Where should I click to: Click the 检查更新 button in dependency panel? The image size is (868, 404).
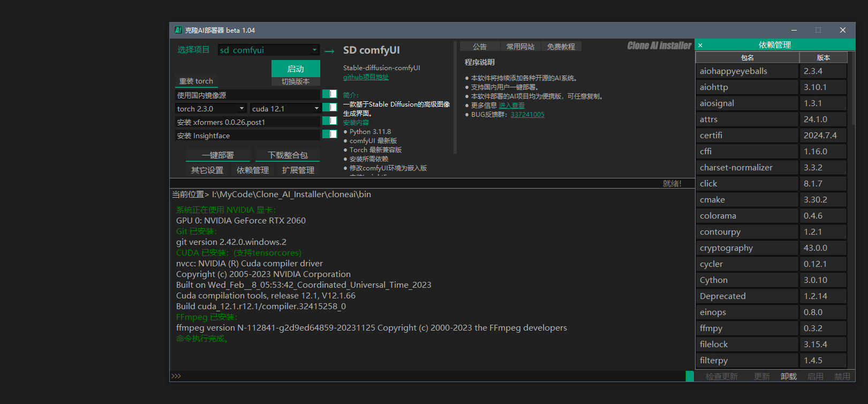coord(721,377)
